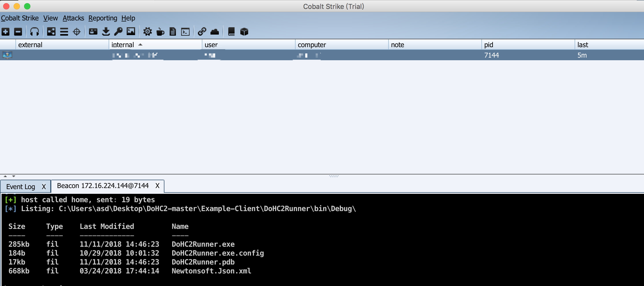The width and height of the screenshot is (644, 286).
Task: Open the credentials view icon
Action: pyautogui.click(x=93, y=31)
